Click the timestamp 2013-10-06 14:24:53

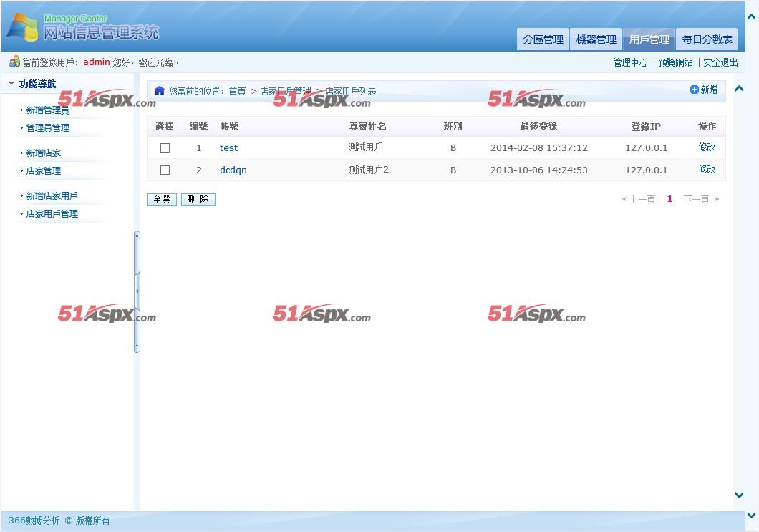(x=538, y=170)
